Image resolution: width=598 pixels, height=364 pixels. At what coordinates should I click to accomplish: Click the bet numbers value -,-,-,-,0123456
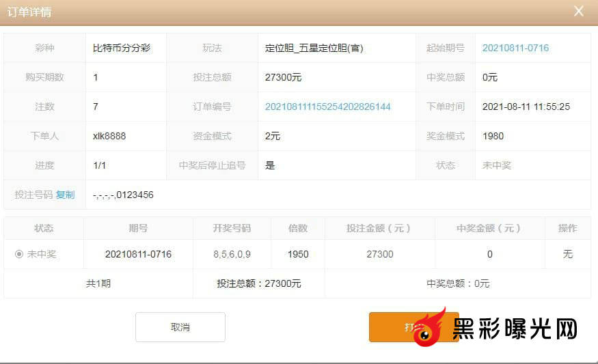coord(123,195)
